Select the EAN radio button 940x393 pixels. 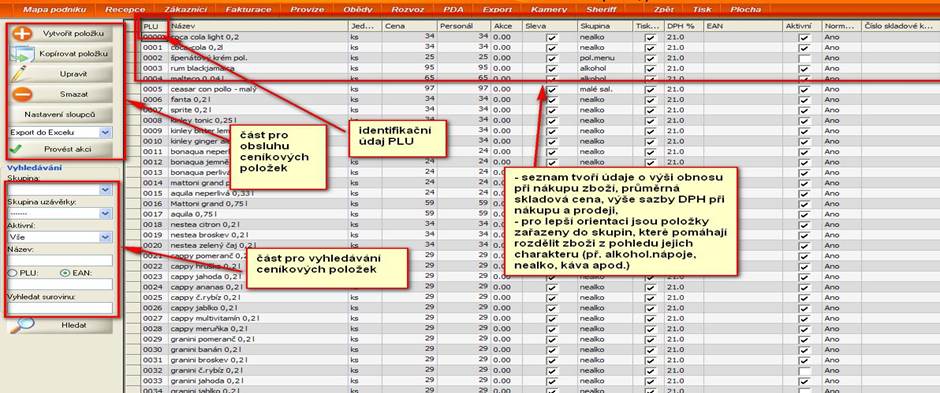point(65,273)
